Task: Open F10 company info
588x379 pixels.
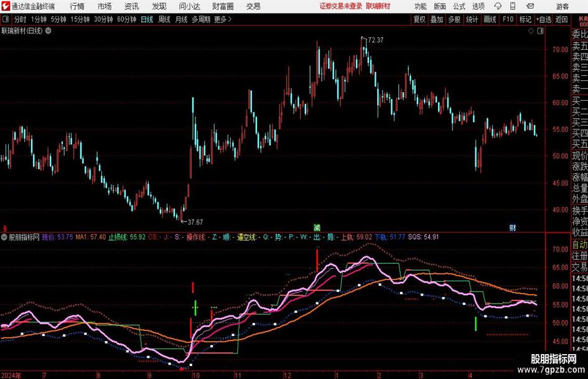Action: [x=508, y=19]
